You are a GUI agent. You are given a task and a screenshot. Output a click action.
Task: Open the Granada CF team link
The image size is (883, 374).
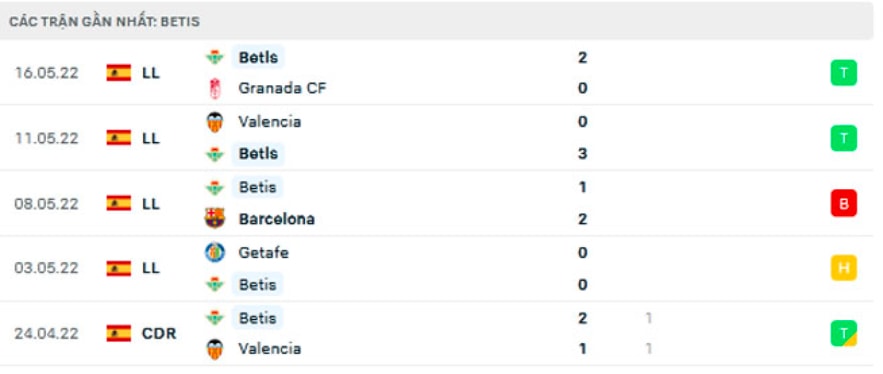pos(282,88)
